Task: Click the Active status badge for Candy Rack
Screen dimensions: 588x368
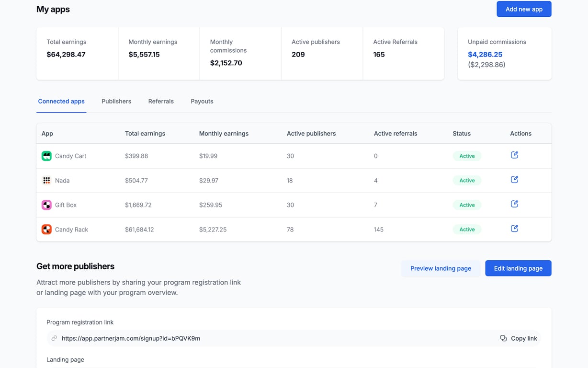Action: (467, 230)
